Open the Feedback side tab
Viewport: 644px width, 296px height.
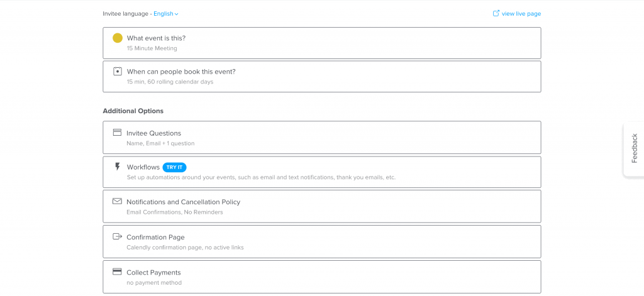click(634, 149)
